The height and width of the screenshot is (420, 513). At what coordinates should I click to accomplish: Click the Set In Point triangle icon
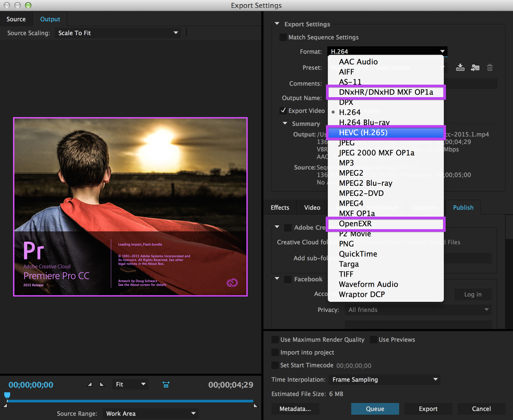coord(90,384)
